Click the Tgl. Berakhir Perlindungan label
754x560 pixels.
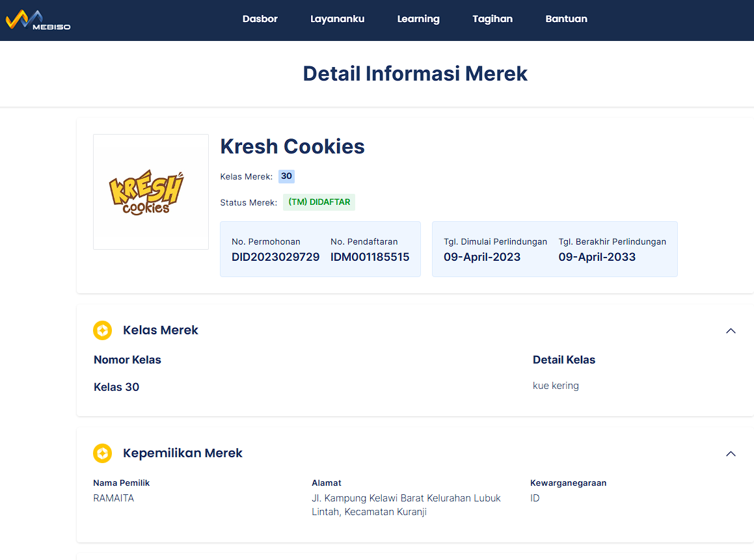(612, 242)
